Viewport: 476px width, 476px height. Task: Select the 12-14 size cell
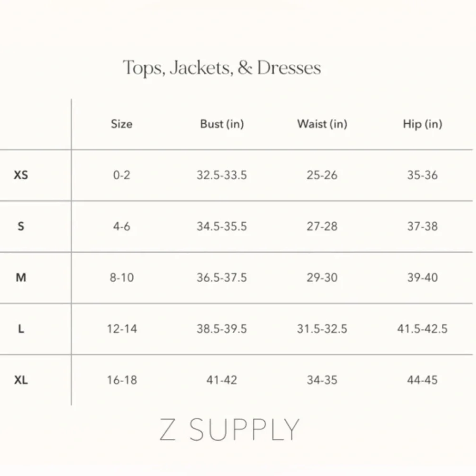pos(122,329)
